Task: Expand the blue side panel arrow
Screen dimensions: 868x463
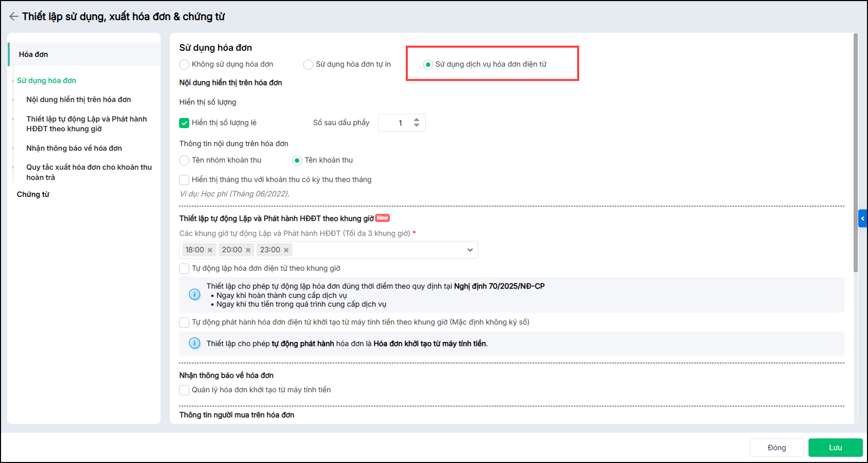Action: tap(863, 218)
